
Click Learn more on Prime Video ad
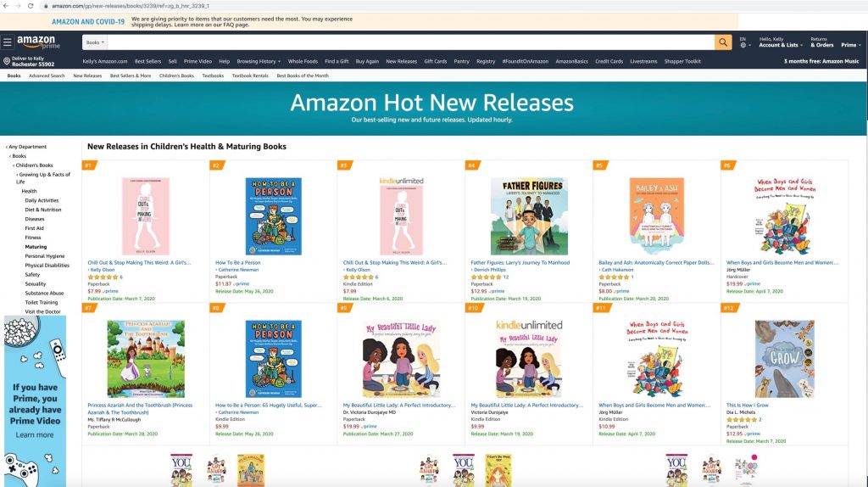coord(35,435)
